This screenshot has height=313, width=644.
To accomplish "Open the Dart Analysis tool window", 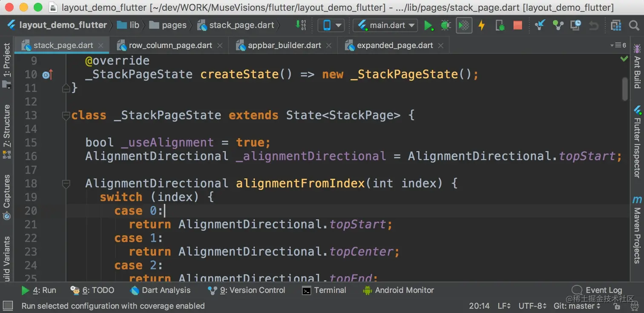I will (x=160, y=290).
